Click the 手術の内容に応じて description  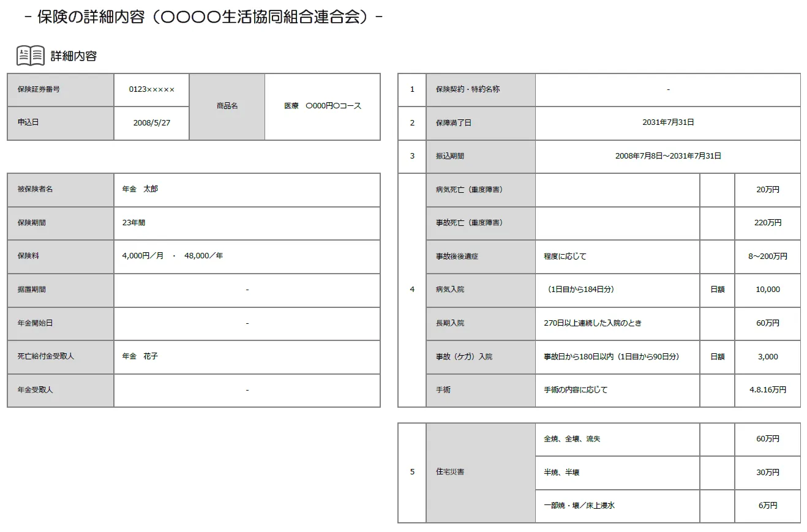coord(576,390)
